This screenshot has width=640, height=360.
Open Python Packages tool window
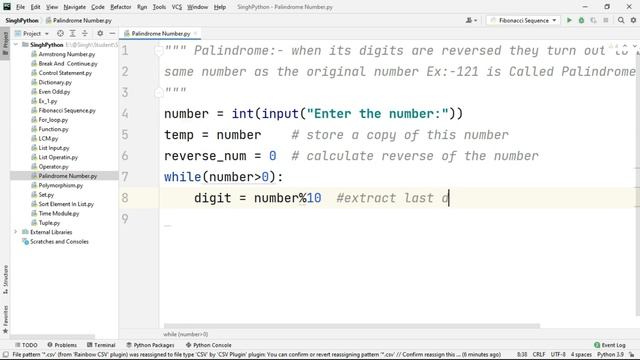[150, 345]
